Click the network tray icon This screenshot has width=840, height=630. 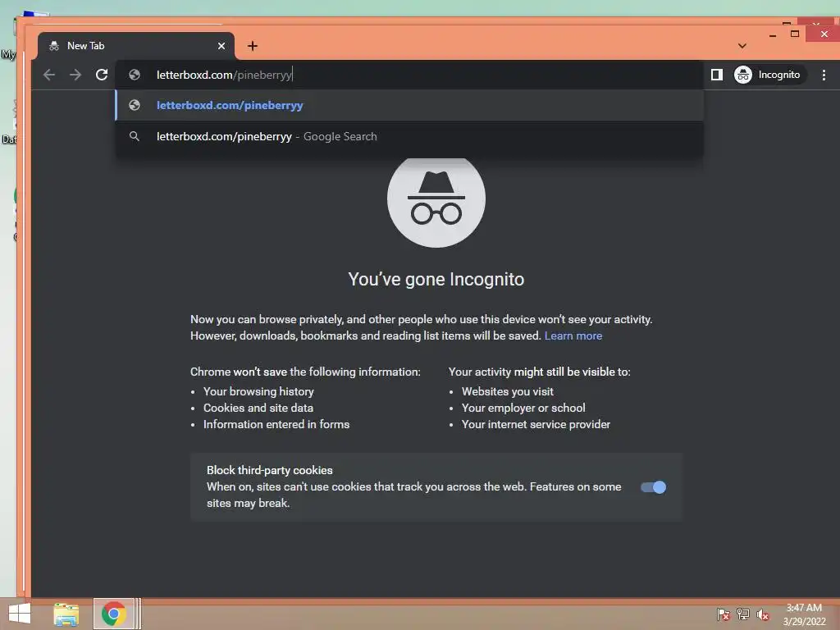point(743,614)
